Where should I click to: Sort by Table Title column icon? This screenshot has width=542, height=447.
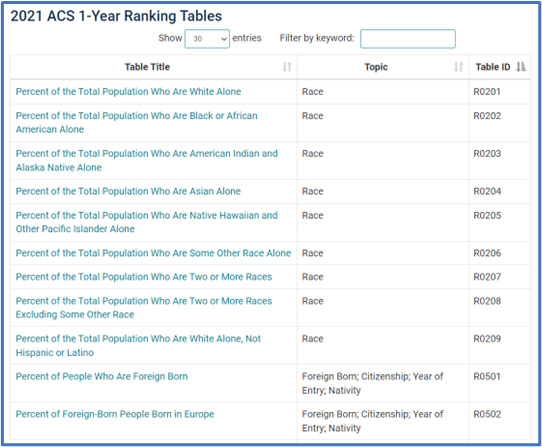coord(287,67)
